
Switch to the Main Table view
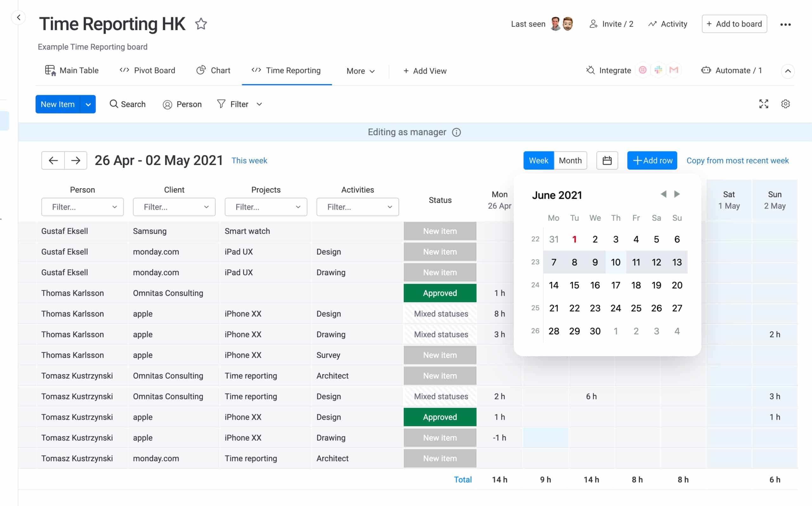[72, 70]
